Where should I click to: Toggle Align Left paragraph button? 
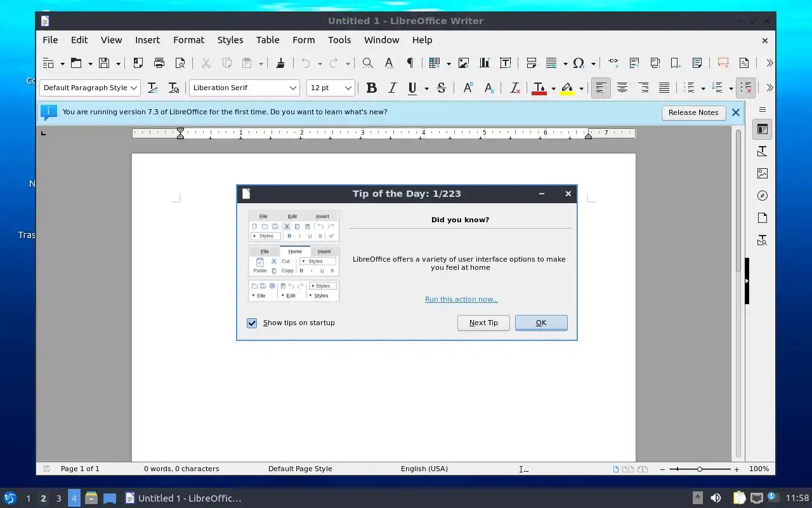pyautogui.click(x=601, y=88)
